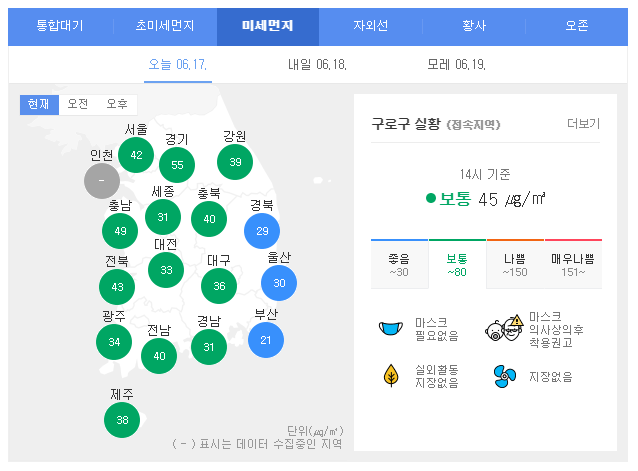
Task: Click the Seoul 42 map marker
Action: click(x=136, y=155)
